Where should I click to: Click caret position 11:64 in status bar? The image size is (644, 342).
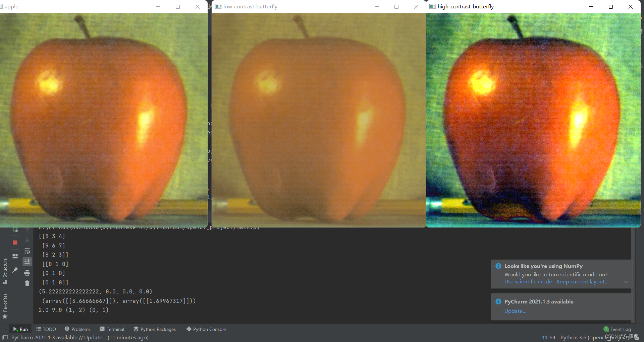coord(549,338)
